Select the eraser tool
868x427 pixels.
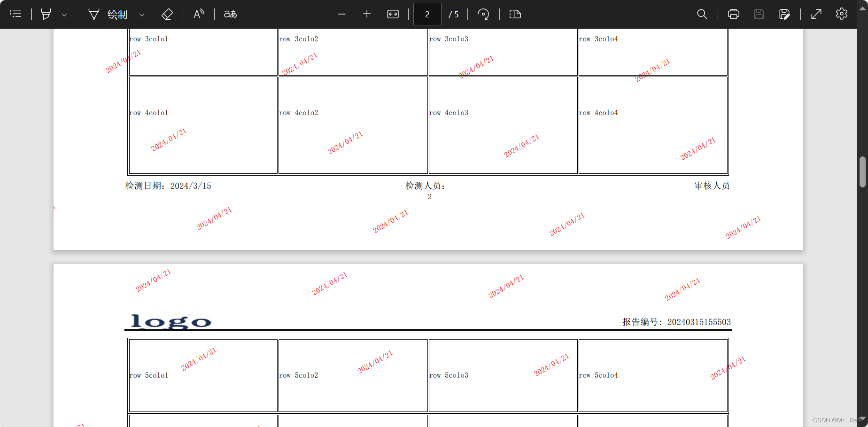click(x=167, y=14)
